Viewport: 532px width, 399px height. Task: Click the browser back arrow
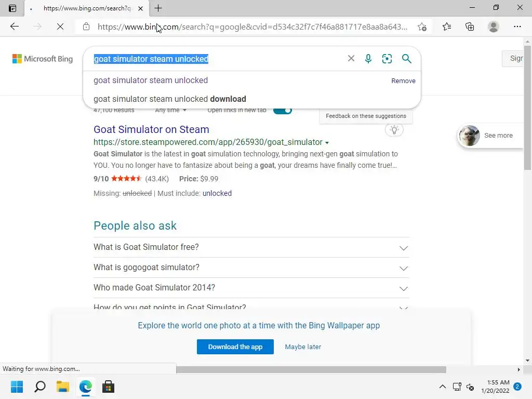click(x=14, y=26)
